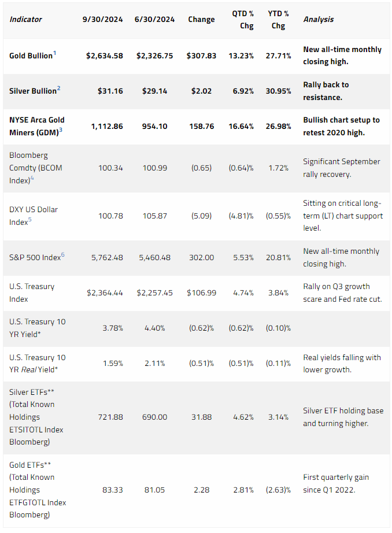
Task: Select the Indicator column header
Action: [x=26, y=20]
